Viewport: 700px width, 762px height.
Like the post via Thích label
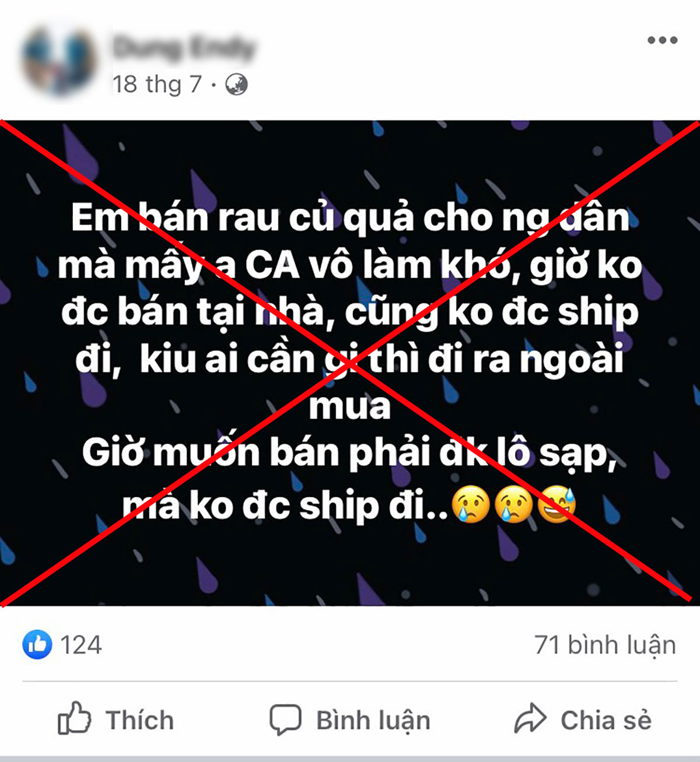[140, 720]
